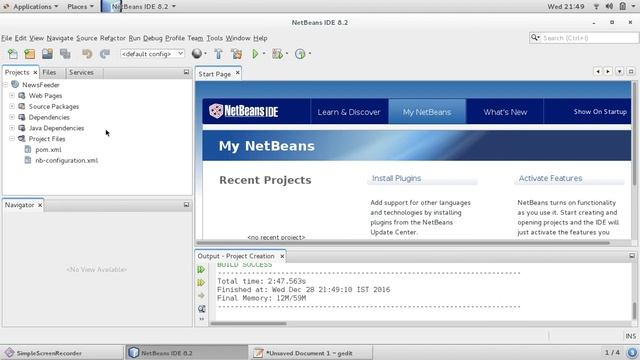
Task: Maximize the editor window icon
Action: [631, 71]
